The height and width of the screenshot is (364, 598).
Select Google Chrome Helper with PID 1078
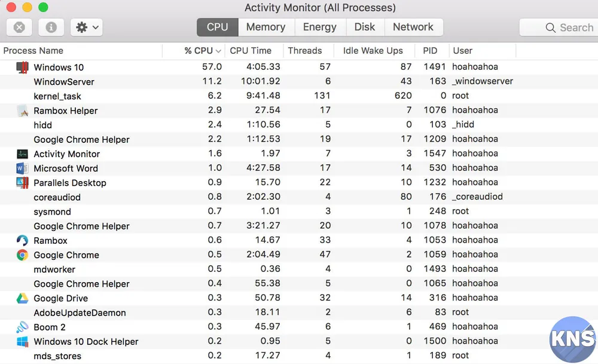(x=299, y=226)
